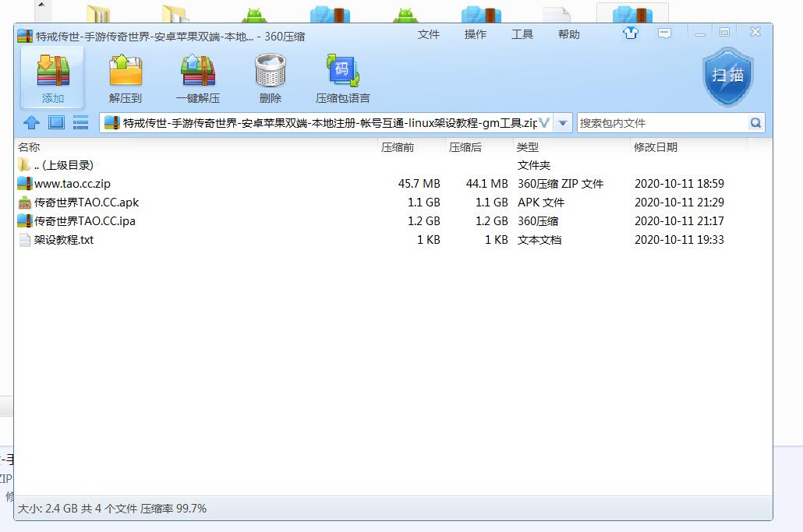Click the 搜索包内文件 search field

[661, 123]
